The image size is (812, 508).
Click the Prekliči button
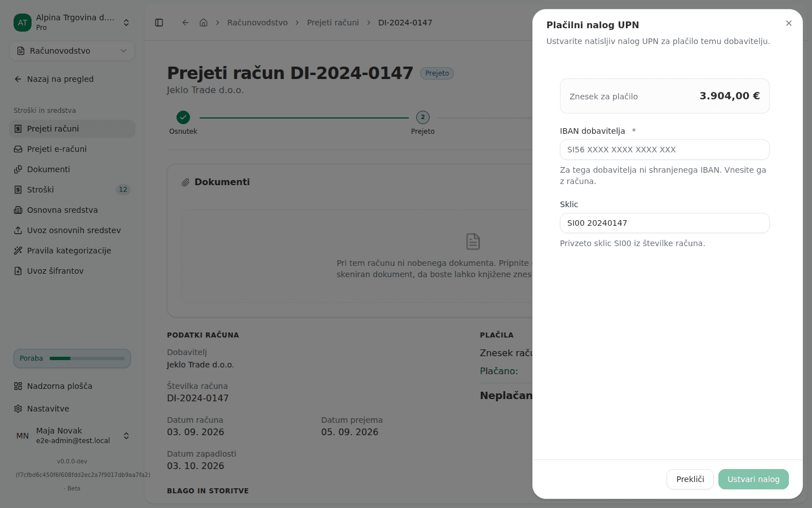(x=690, y=479)
